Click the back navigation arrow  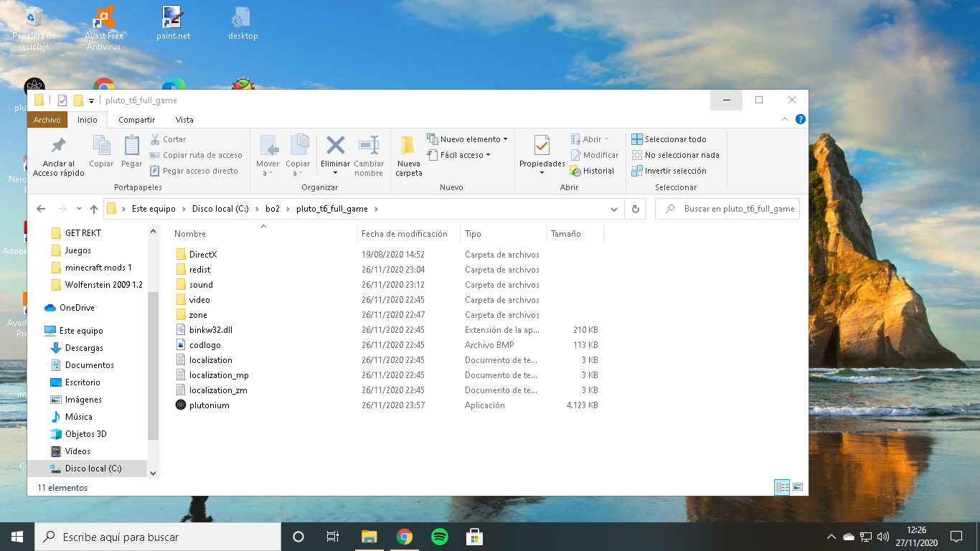(x=41, y=209)
